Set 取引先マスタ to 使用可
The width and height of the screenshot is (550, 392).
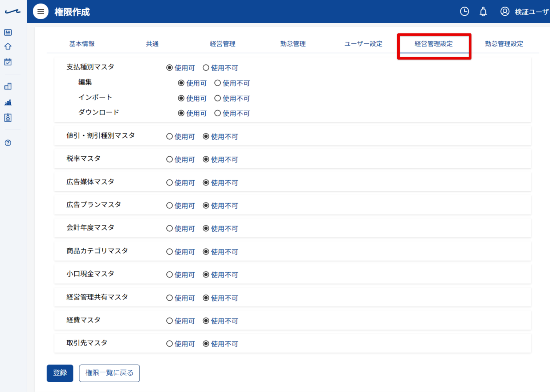(170, 344)
